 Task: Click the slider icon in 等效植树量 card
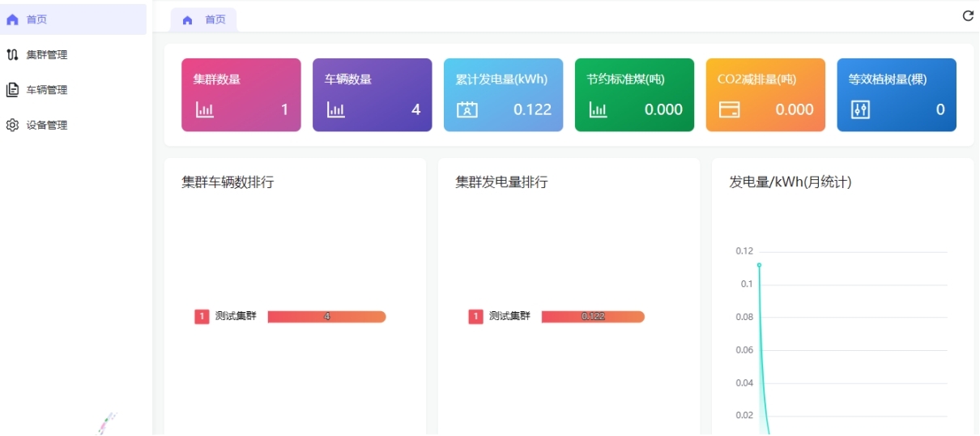[860, 109]
